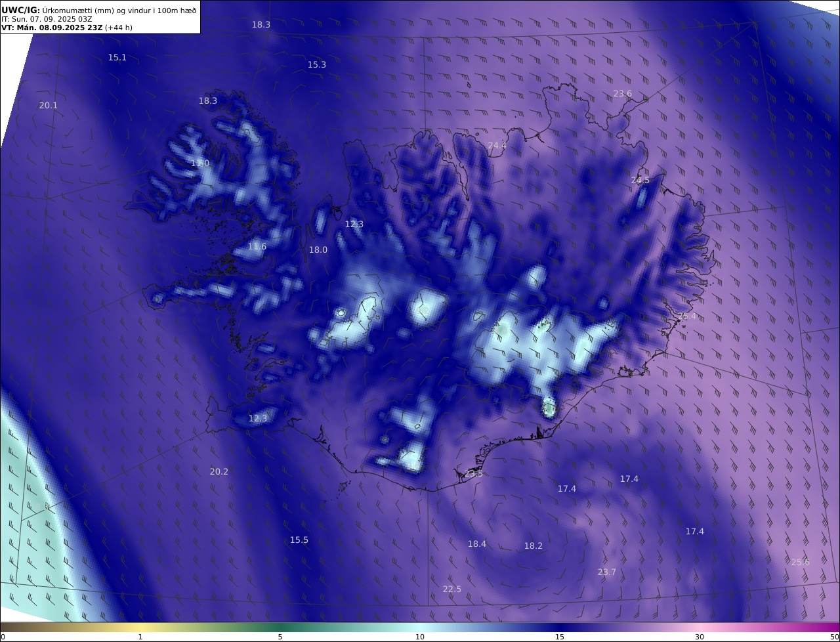Click the colorbar tick label 10
840x642 pixels.
coord(420,637)
